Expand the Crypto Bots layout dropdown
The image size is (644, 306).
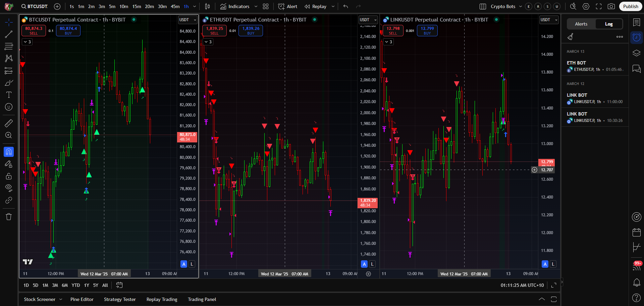pyautogui.click(x=520, y=6)
